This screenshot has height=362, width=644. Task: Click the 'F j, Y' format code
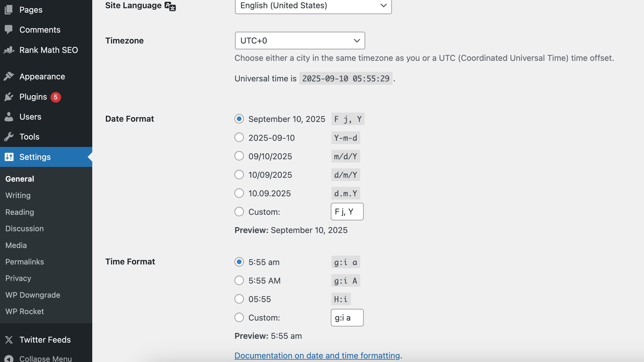(348, 119)
